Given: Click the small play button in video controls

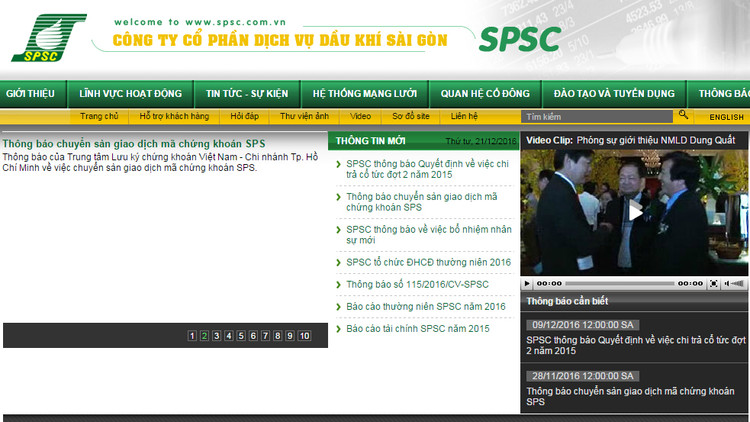Looking at the screenshot, I should tap(528, 284).
